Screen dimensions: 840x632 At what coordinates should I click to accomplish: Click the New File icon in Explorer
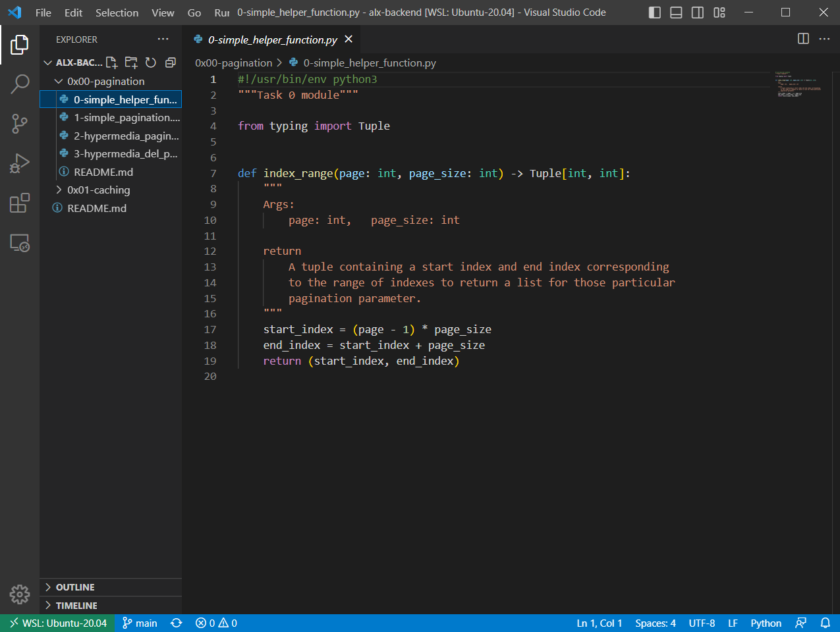(112, 63)
